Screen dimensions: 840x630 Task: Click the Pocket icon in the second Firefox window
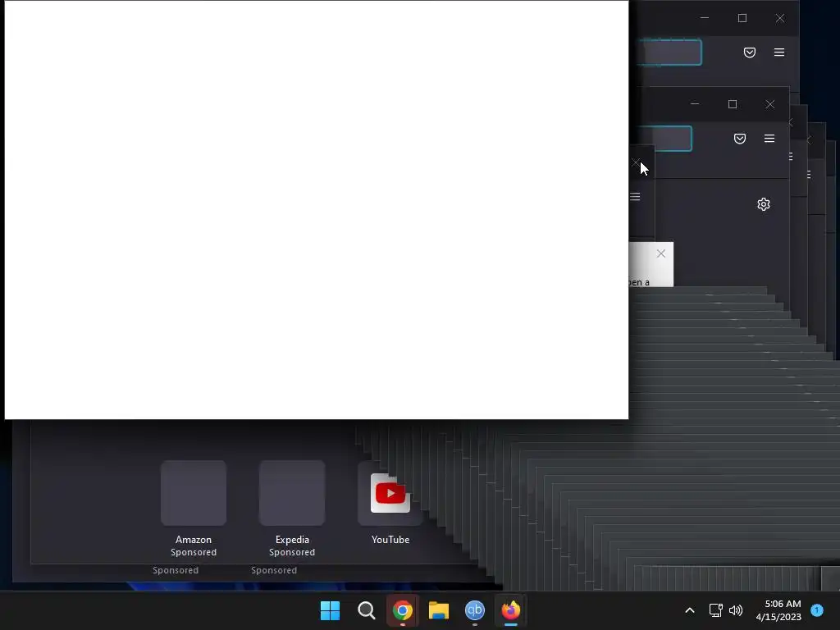[740, 138]
